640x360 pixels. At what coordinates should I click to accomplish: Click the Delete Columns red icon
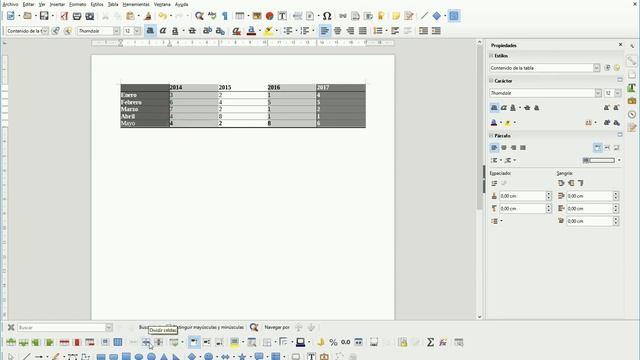(77, 342)
